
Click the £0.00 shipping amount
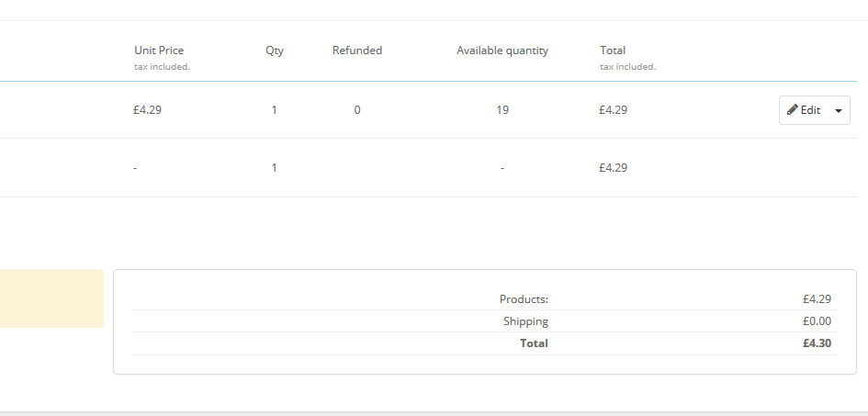[x=817, y=321]
